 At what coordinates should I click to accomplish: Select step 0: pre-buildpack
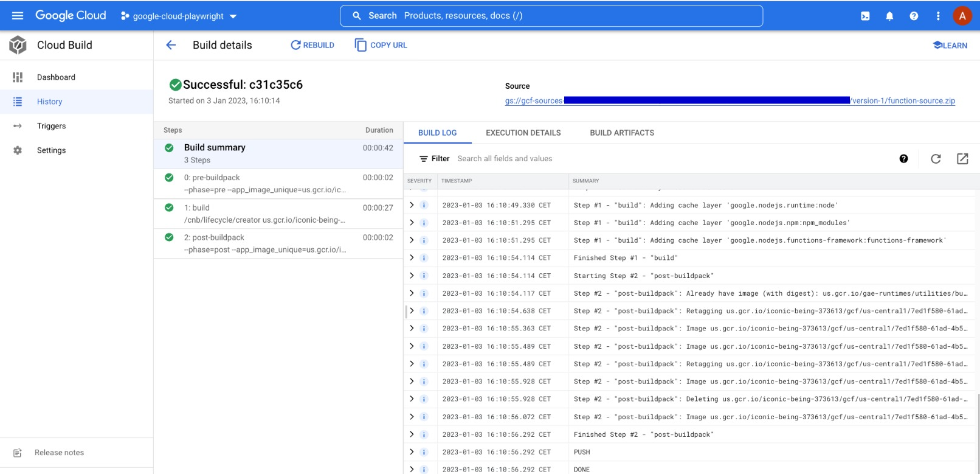[278, 184]
